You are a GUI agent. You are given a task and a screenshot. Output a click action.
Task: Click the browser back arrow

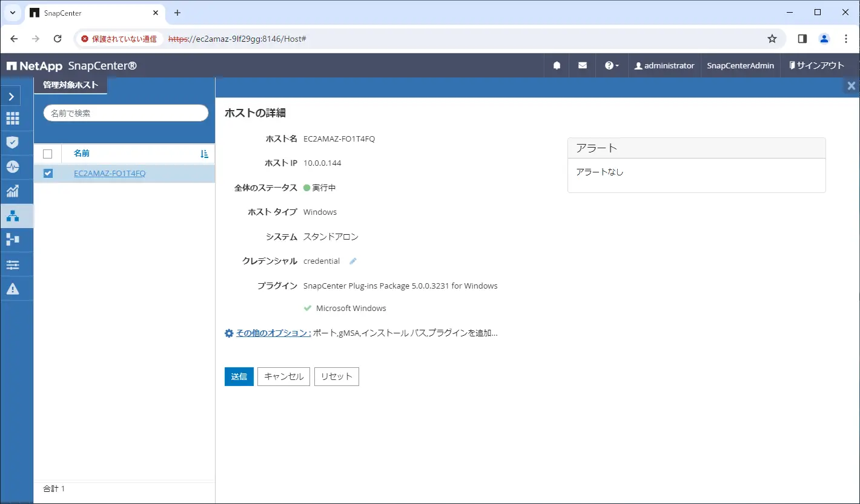[15, 39]
